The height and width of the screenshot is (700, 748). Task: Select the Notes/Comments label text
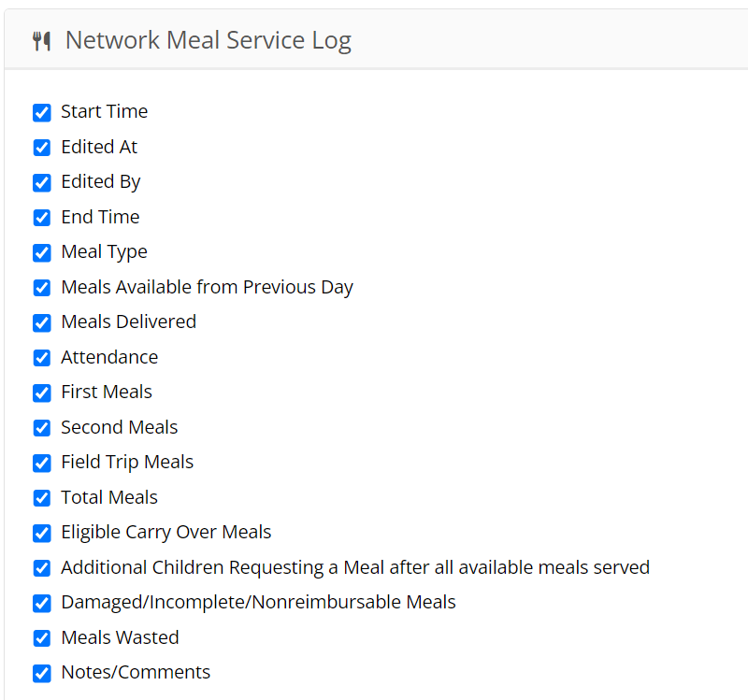click(x=136, y=672)
